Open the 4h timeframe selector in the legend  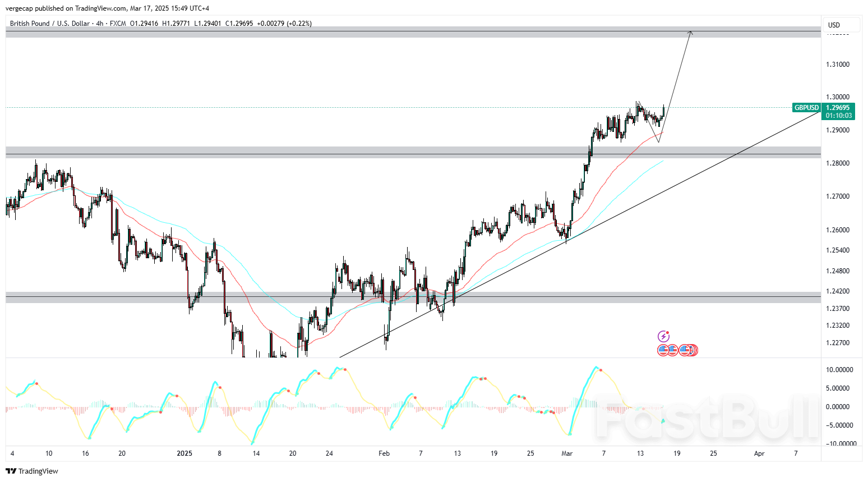point(99,24)
